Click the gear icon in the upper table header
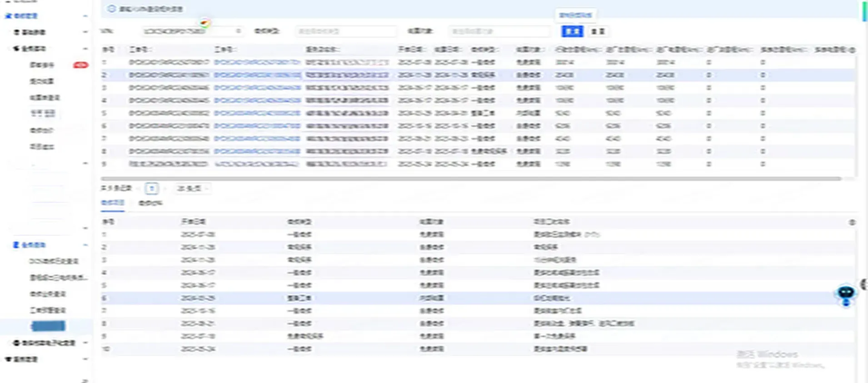The width and height of the screenshot is (868, 383). pos(852,50)
